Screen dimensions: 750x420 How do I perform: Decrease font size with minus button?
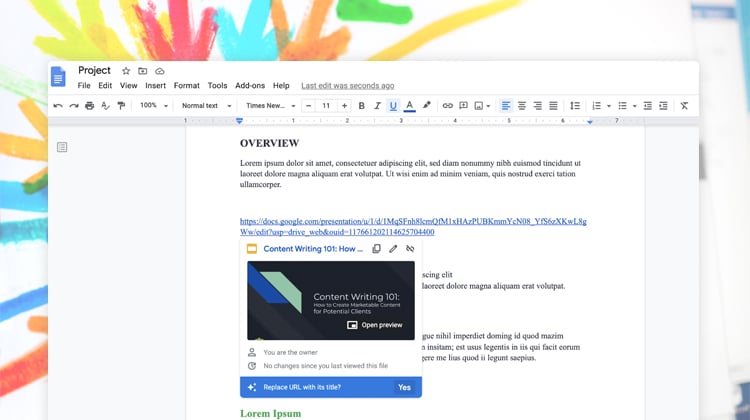click(x=309, y=106)
